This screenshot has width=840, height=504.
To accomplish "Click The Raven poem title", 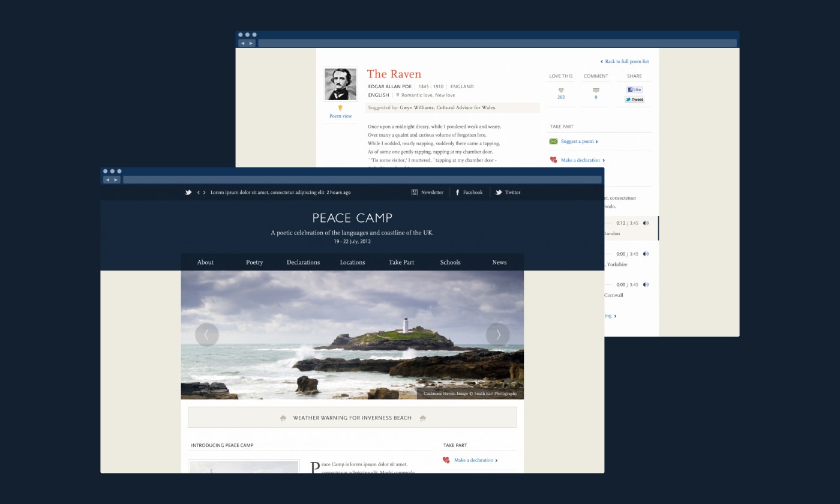I will tap(394, 74).
